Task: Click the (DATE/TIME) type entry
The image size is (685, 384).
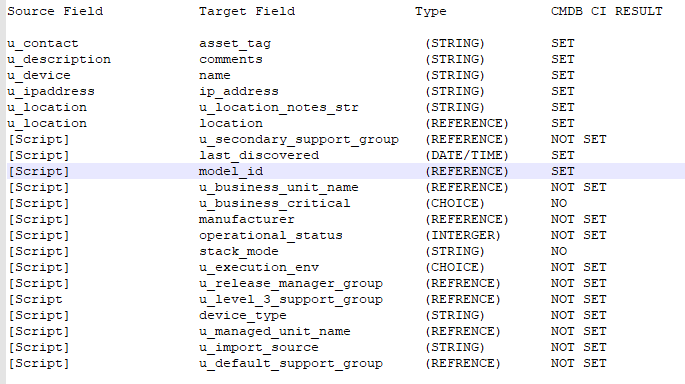Action: coord(467,156)
